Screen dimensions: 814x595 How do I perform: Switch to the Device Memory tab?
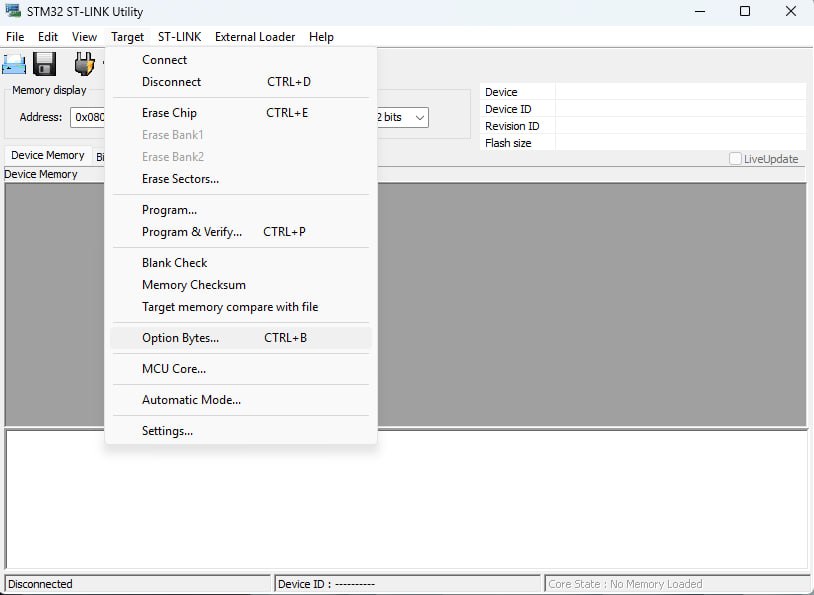coord(48,155)
